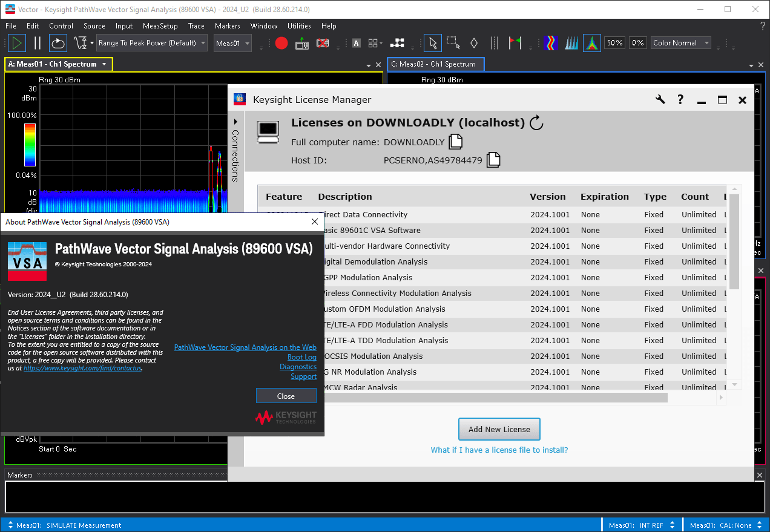Click the Add New License button
The image size is (770, 532).
(499, 429)
